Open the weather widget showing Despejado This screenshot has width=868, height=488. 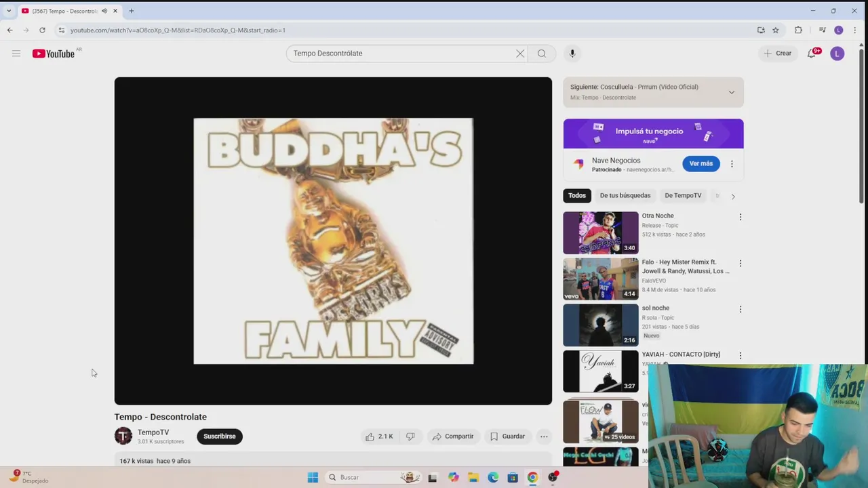30,477
